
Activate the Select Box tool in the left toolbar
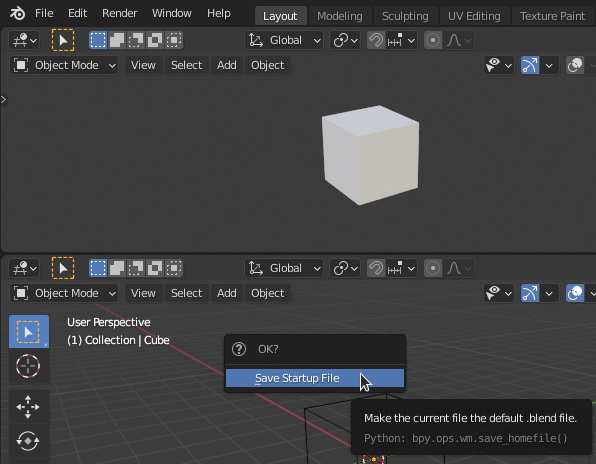click(x=28, y=332)
